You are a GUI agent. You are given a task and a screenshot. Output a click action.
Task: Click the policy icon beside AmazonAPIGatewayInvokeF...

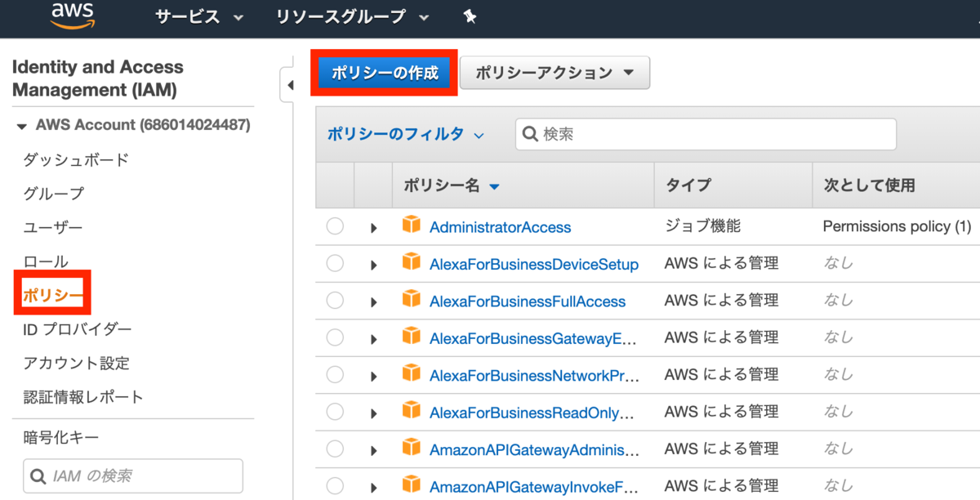[412, 485]
